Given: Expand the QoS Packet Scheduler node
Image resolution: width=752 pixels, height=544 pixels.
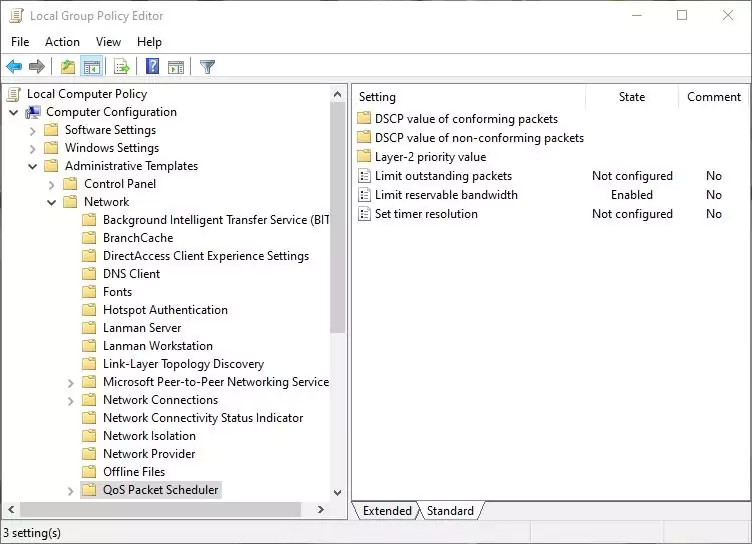Looking at the screenshot, I should [x=70, y=491].
